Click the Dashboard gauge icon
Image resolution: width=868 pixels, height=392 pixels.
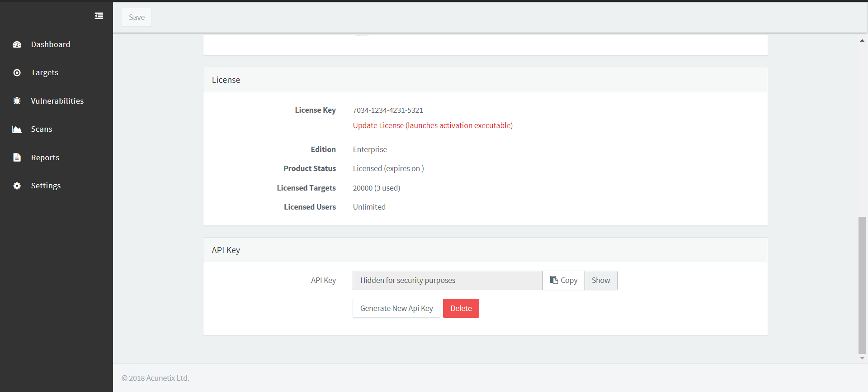tap(17, 44)
